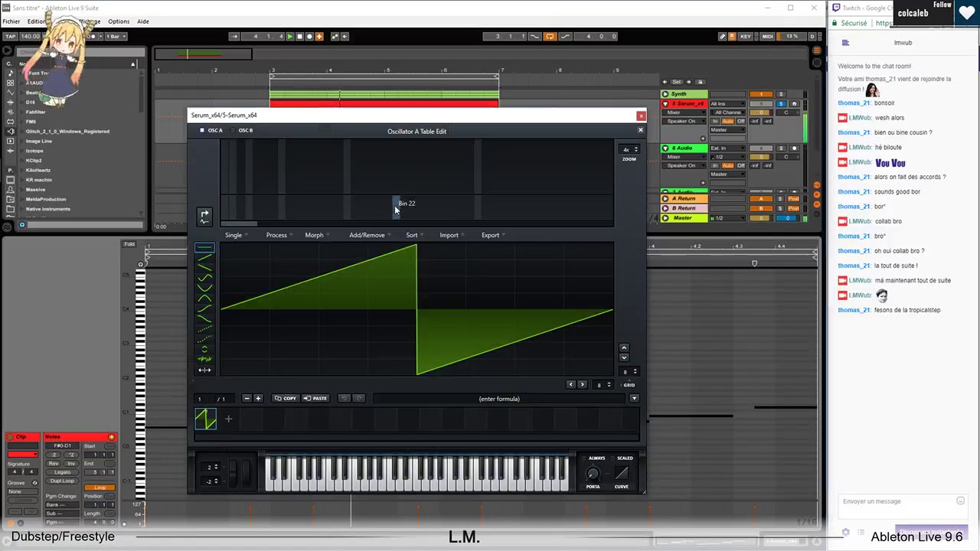Click the Serum redo arrow button

(x=358, y=398)
